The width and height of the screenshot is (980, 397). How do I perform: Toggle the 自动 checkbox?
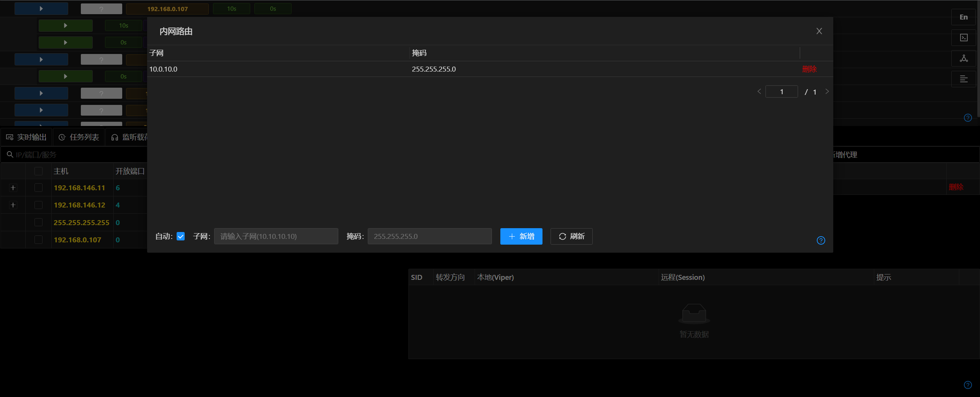(x=180, y=236)
